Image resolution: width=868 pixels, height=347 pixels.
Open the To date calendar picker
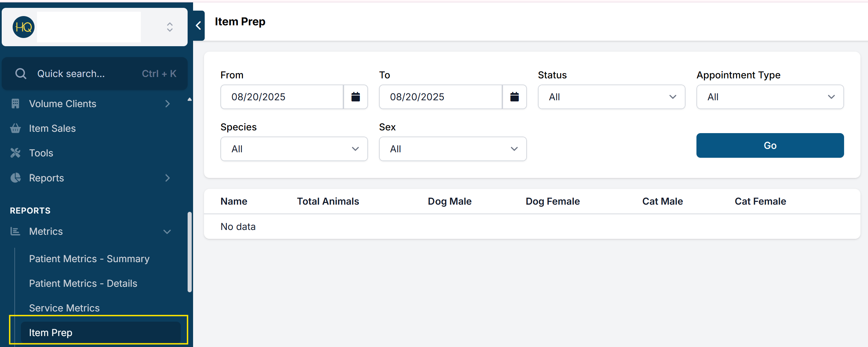click(x=514, y=97)
